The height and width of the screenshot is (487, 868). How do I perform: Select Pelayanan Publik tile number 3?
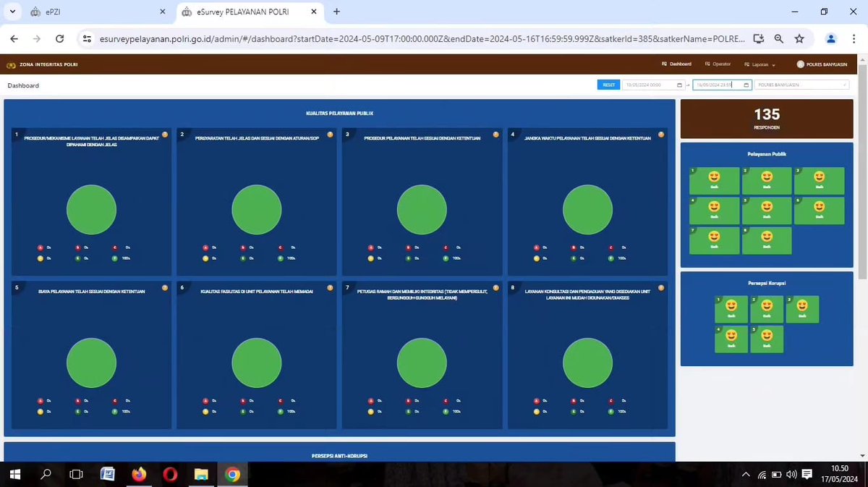[819, 180]
